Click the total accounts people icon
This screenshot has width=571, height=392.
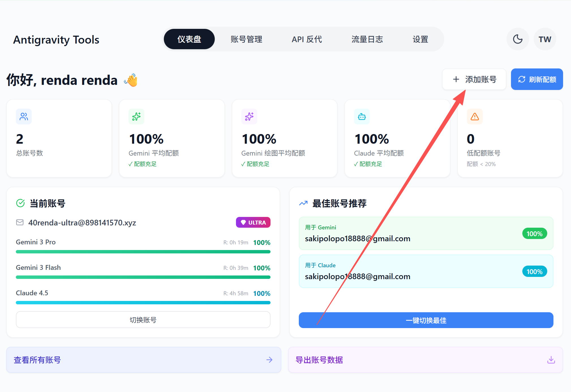pyautogui.click(x=24, y=117)
